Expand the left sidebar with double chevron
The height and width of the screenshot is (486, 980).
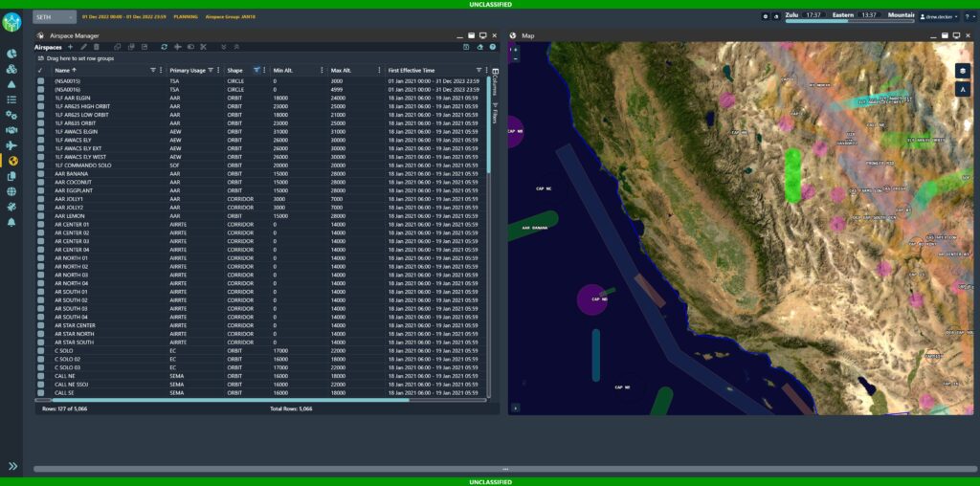coord(12,466)
